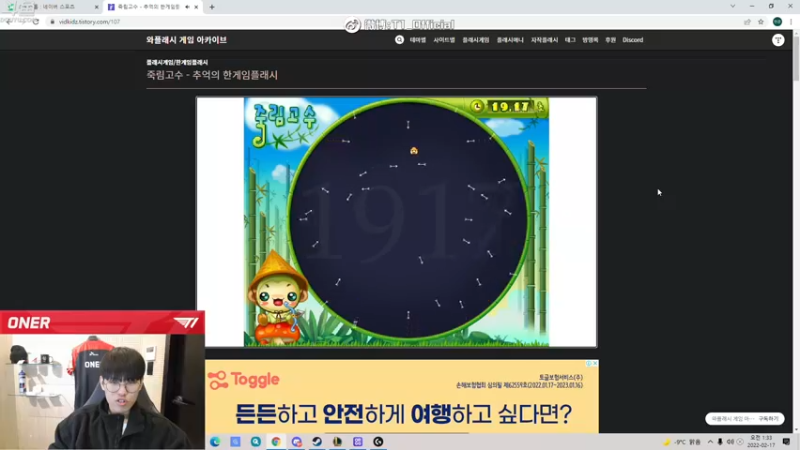Open the 방명록 menu item

pos(590,40)
